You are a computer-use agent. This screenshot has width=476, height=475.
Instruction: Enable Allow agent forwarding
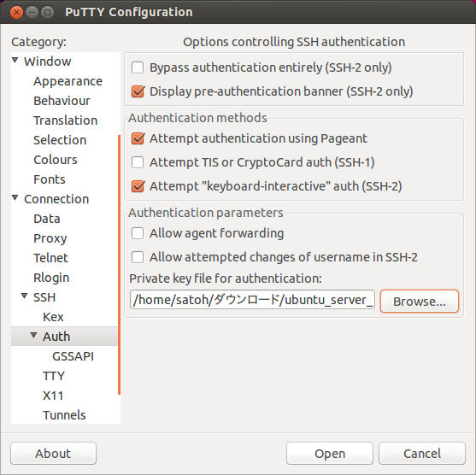pyautogui.click(x=138, y=233)
